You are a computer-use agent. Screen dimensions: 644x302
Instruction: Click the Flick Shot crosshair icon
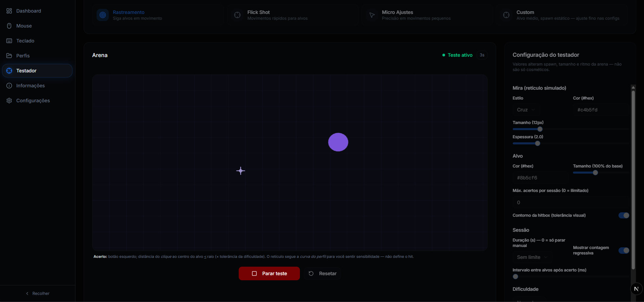point(237,15)
